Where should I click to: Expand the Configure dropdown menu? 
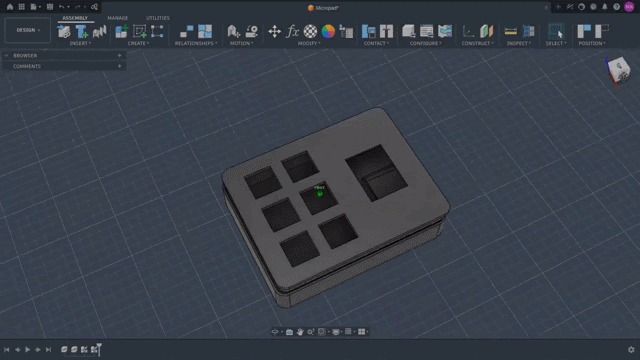pos(426,43)
